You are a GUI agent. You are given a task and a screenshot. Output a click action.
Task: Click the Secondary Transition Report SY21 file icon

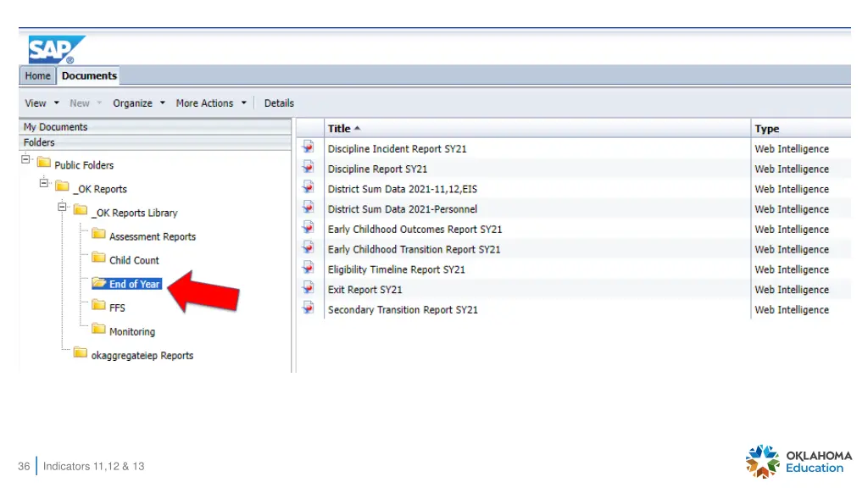309,308
